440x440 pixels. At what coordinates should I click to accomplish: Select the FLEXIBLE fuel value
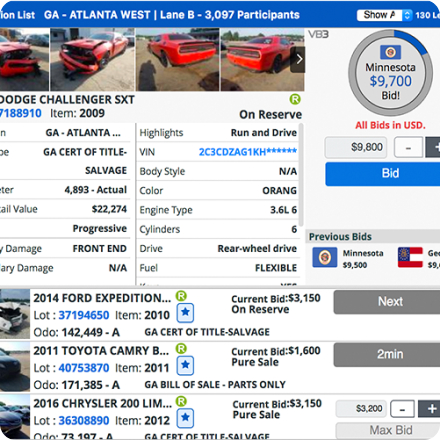[276, 268]
